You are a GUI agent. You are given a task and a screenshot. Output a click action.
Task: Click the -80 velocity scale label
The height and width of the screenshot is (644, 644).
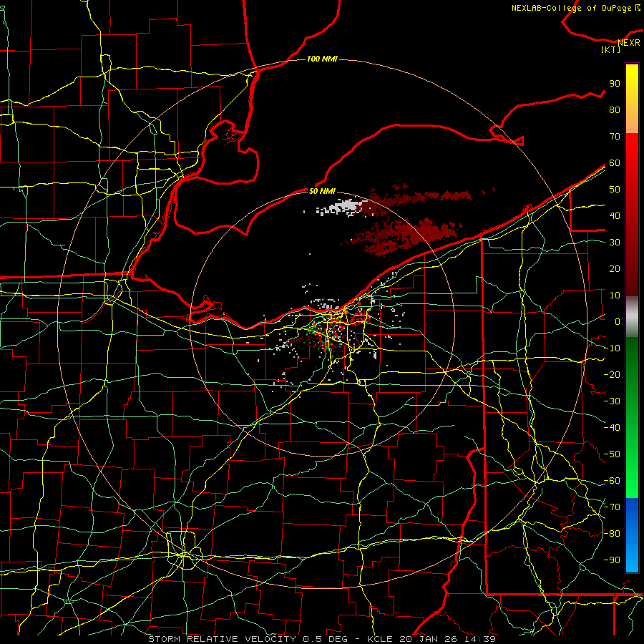tap(612, 534)
